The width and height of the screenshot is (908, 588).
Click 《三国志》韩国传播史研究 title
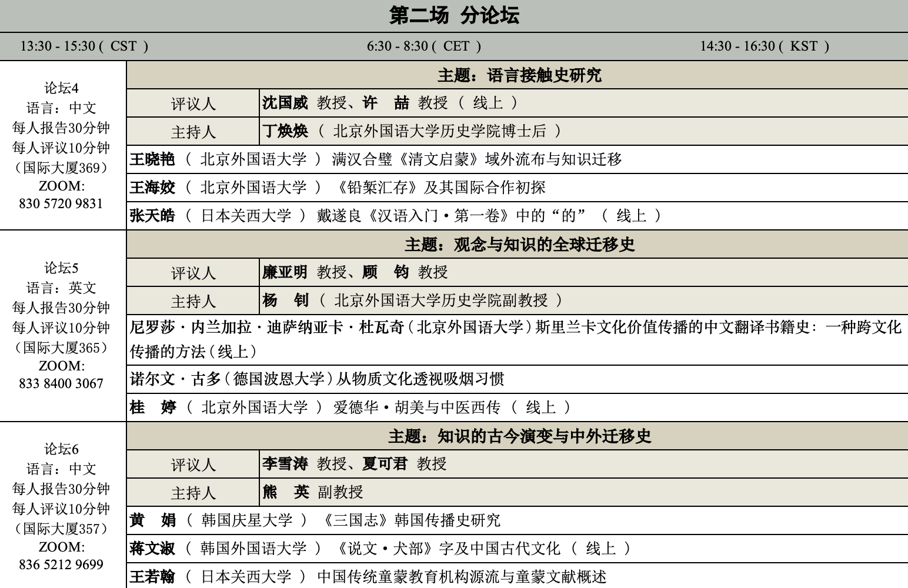tap(412, 520)
